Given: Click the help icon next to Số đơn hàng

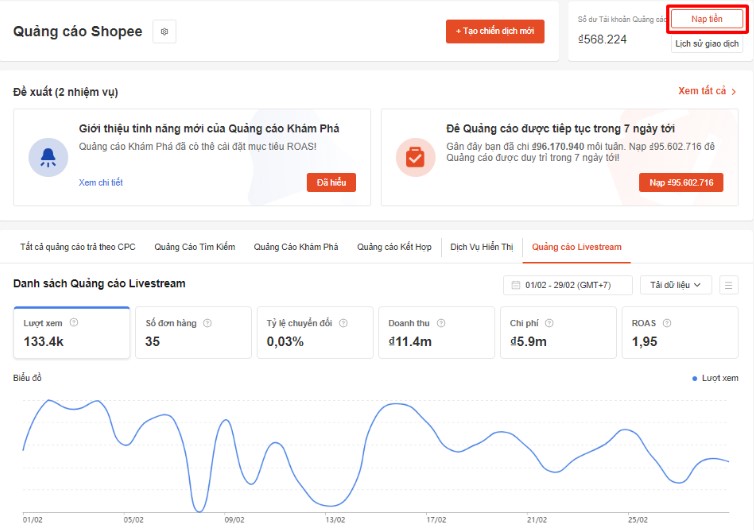Looking at the screenshot, I should coord(207,323).
